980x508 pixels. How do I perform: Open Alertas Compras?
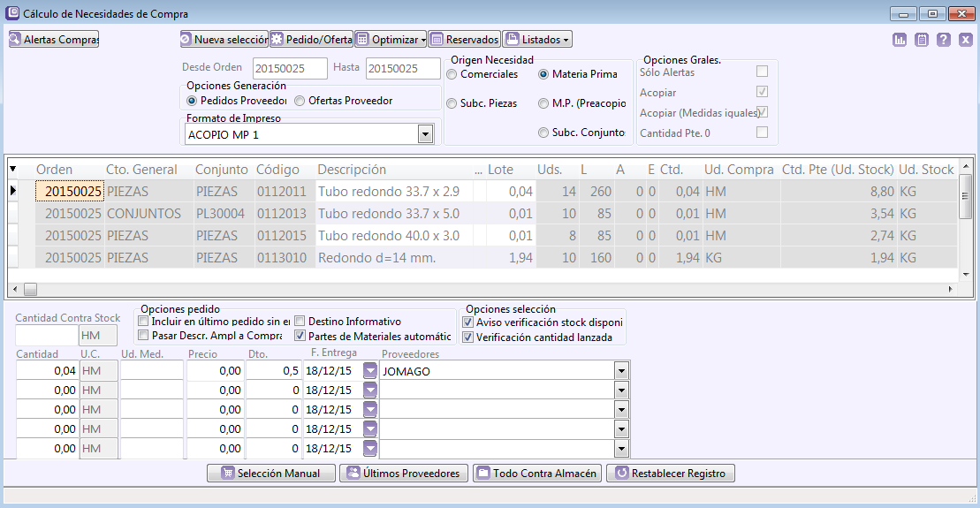(54, 40)
